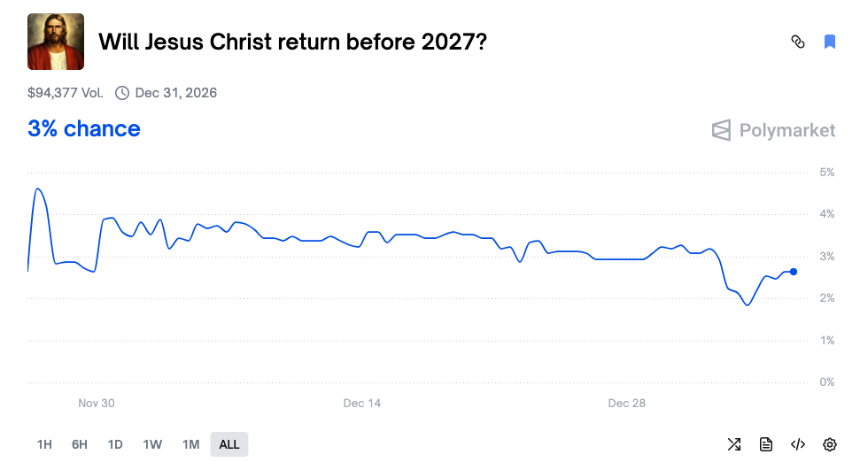Screen dimensions: 860x462
Task: Click the clock icon near date
Action: tap(122, 93)
